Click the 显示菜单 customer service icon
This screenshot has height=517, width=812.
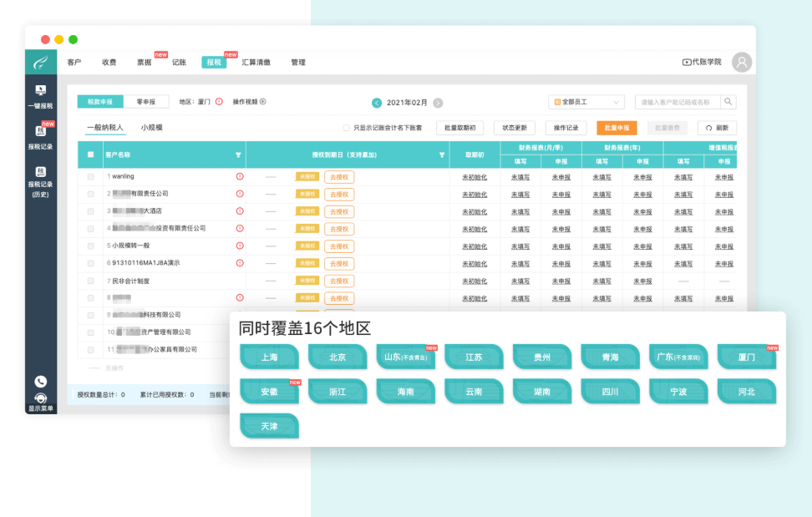(40, 401)
